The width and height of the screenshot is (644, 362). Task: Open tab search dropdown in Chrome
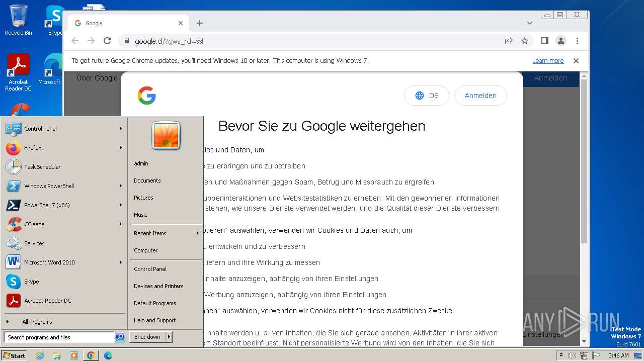point(530,23)
